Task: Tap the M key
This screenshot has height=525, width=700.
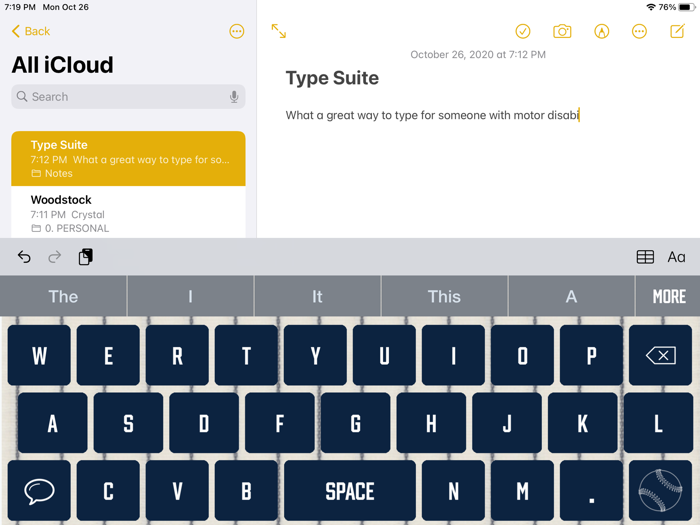Action: (x=522, y=491)
